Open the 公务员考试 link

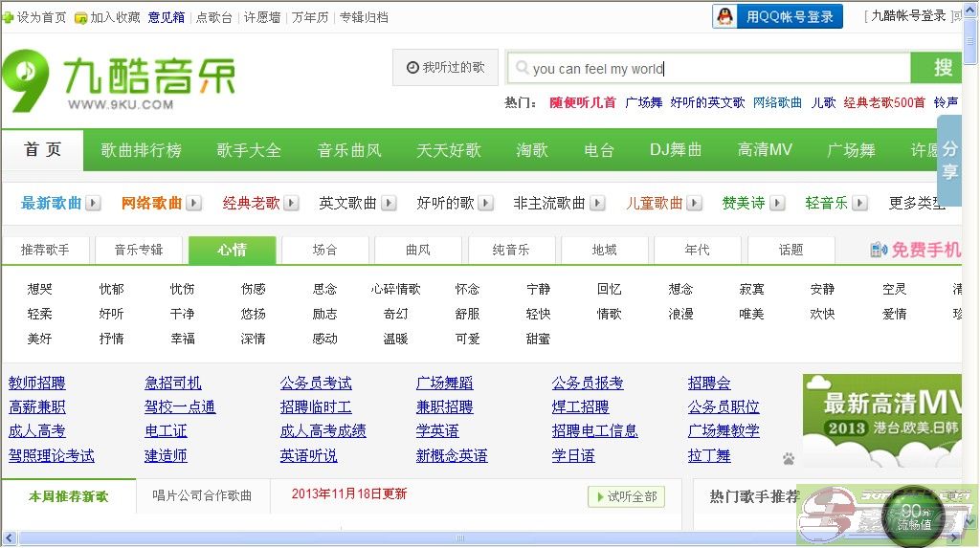316,383
